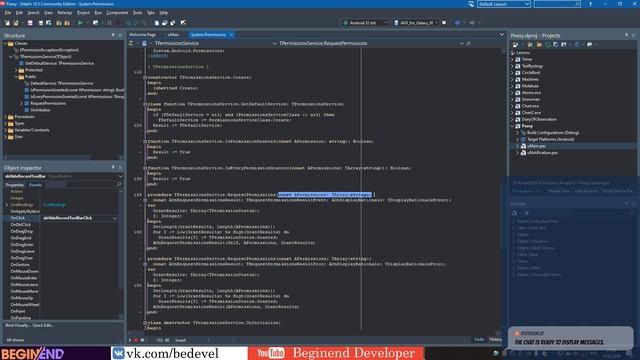This screenshot has width=640, height=360.
Task: Click the macro record red button in editor footer
Action: click(x=136, y=340)
